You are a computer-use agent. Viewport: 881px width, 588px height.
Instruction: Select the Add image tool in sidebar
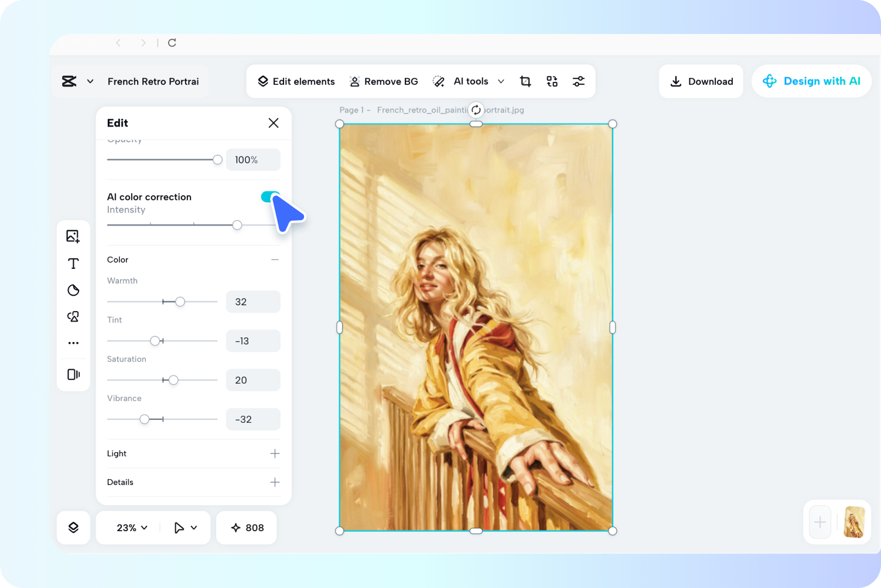(x=73, y=236)
